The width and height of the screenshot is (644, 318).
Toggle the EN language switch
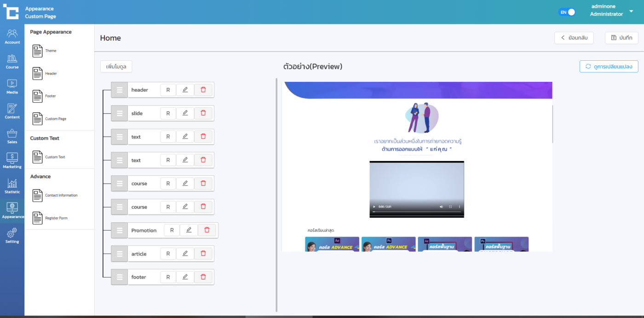[567, 12]
